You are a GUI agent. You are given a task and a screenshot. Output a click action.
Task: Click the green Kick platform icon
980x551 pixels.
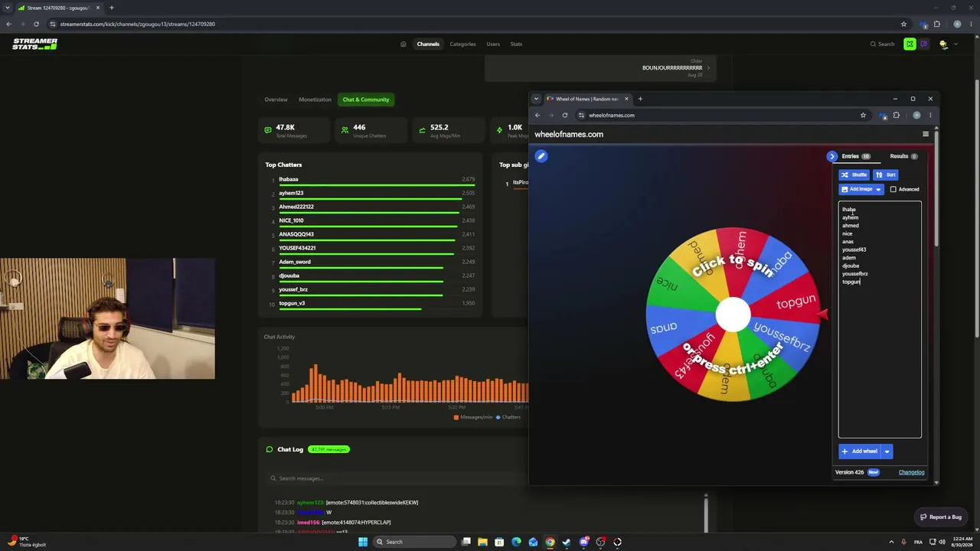point(910,44)
